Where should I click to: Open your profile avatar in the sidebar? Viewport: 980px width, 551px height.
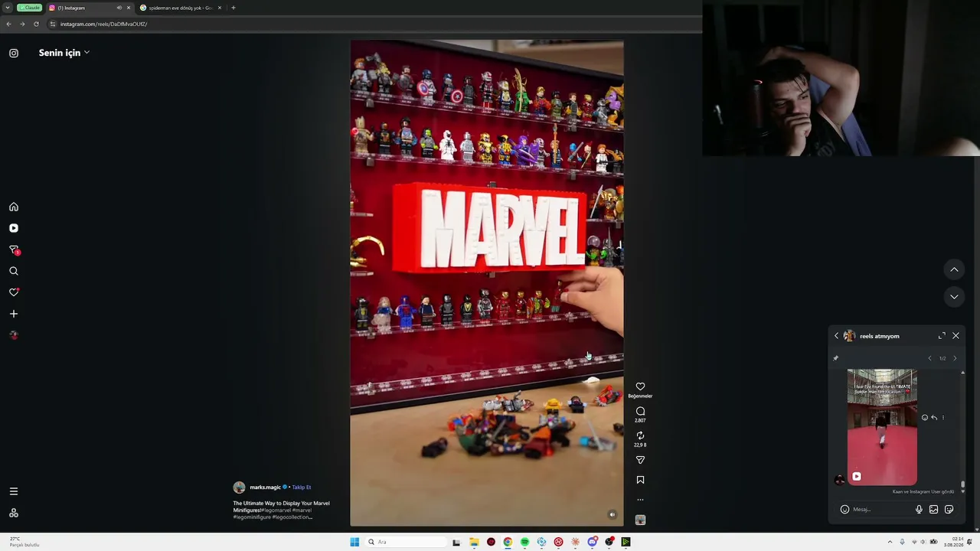[14, 335]
